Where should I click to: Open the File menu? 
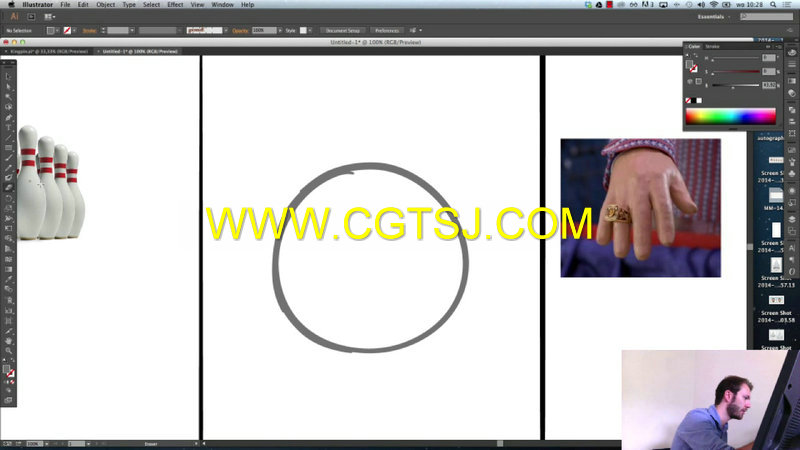click(65, 5)
